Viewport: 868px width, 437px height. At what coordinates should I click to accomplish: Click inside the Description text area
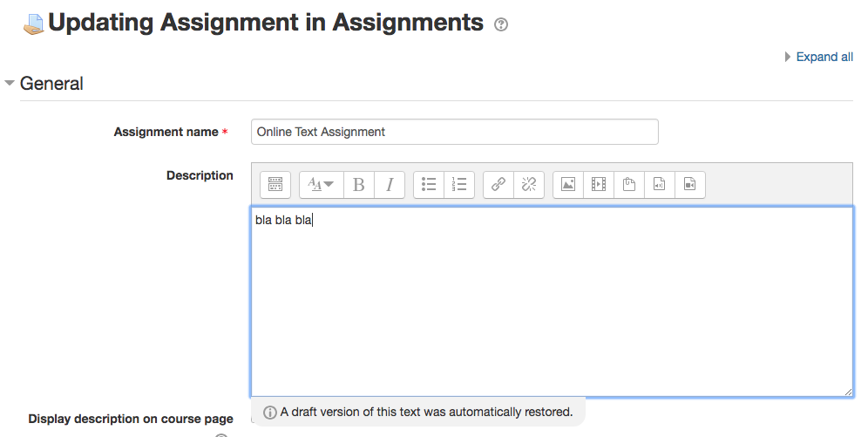pos(552,302)
